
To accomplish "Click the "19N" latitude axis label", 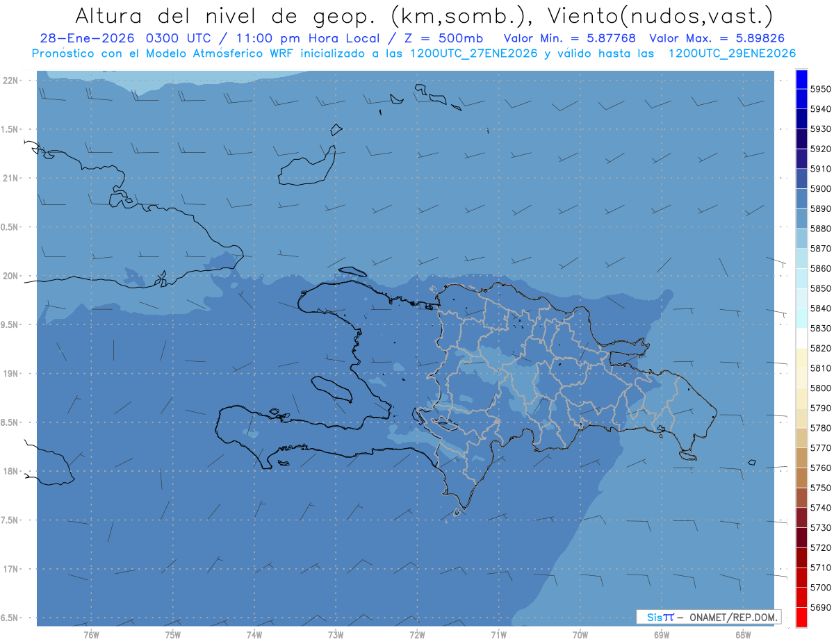I will coord(10,374).
